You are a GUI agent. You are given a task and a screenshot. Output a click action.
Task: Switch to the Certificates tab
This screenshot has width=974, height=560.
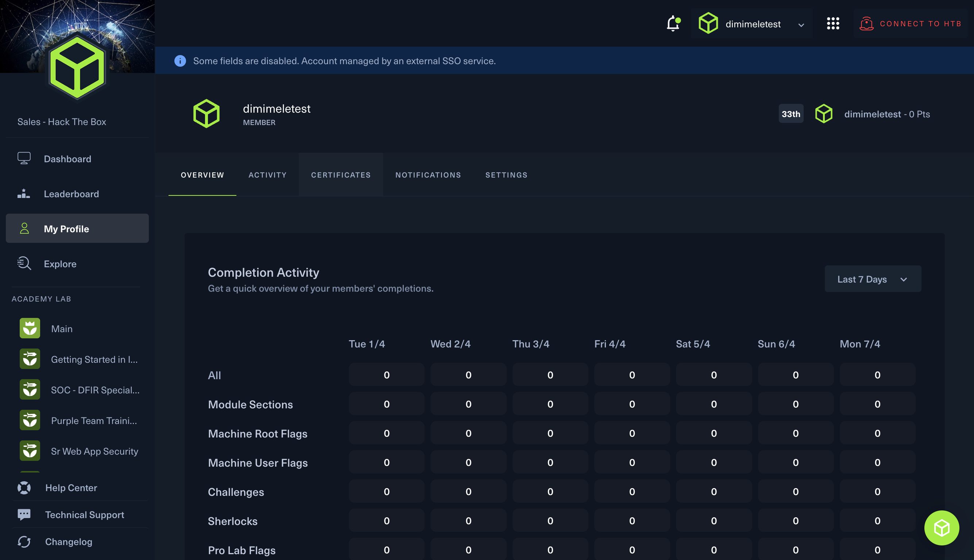coord(341,175)
